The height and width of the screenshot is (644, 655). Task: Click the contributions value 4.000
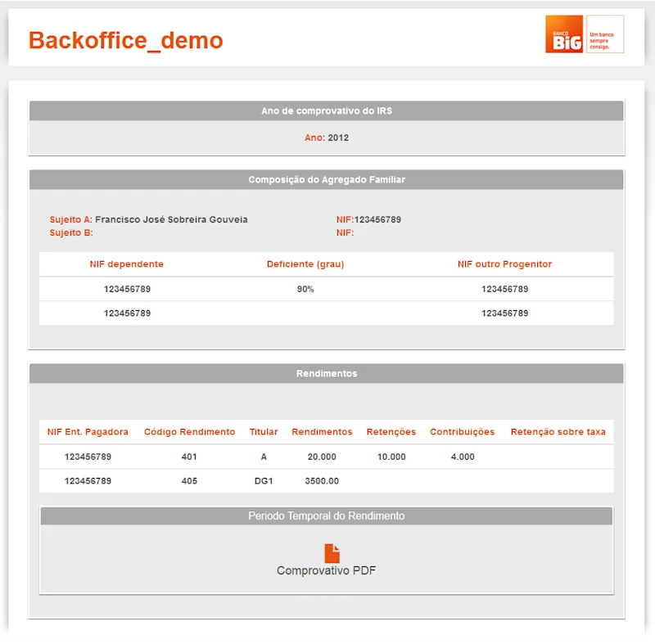463,457
